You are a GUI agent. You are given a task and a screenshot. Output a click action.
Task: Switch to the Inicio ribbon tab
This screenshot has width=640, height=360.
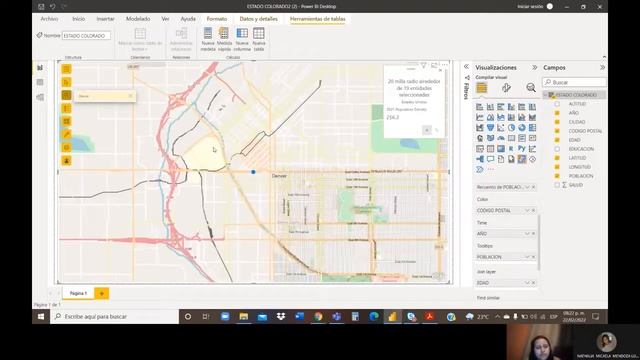(79, 19)
